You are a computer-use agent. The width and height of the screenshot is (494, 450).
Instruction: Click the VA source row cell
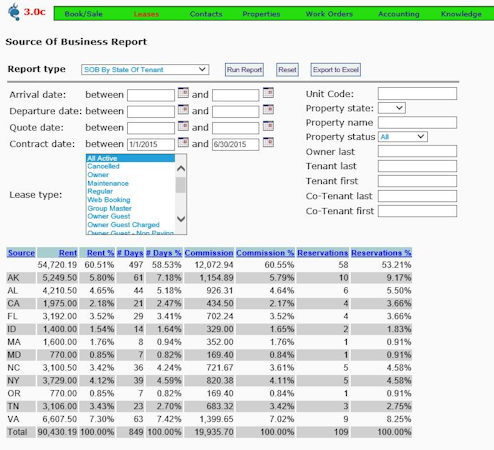click(21, 419)
